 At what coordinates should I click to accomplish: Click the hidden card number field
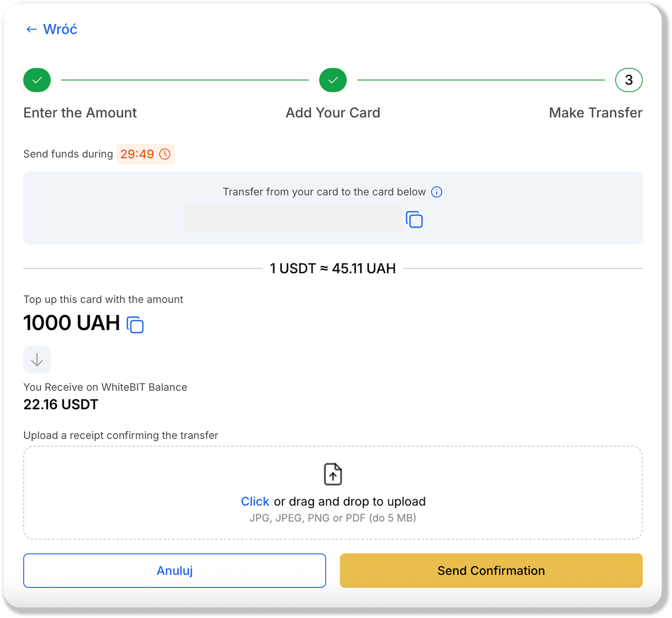pyautogui.click(x=293, y=218)
